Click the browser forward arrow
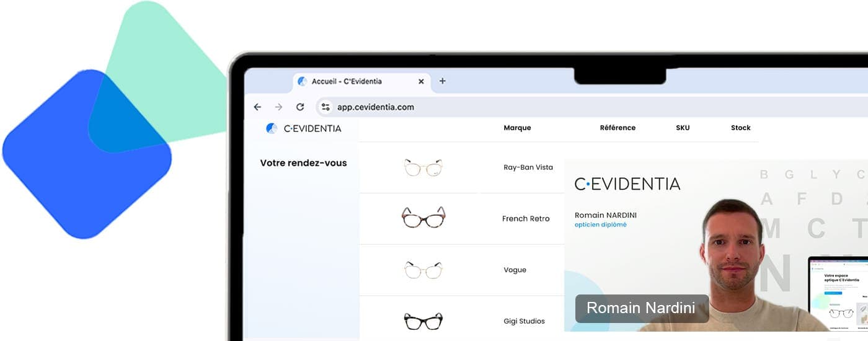 click(x=279, y=107)
